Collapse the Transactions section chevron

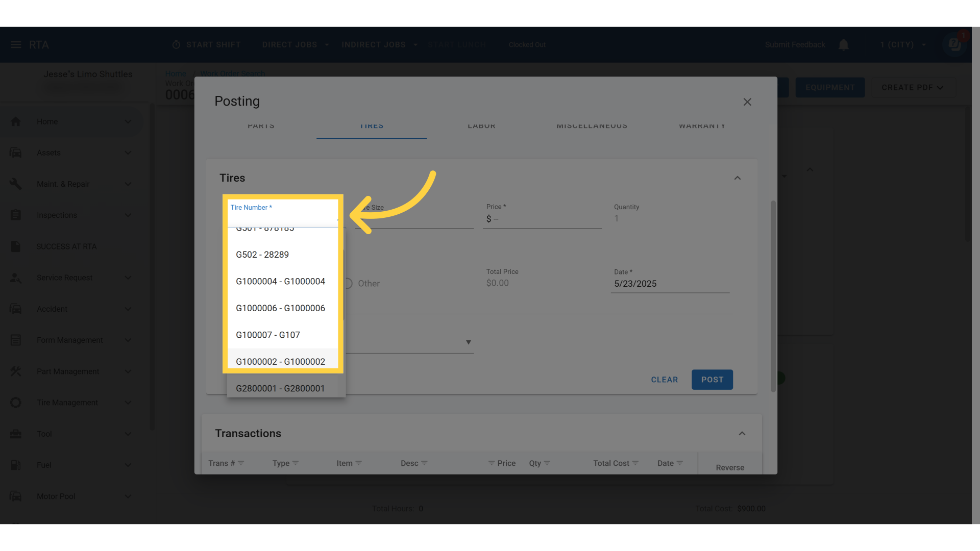pyautogui.click(x=742, y=434)
